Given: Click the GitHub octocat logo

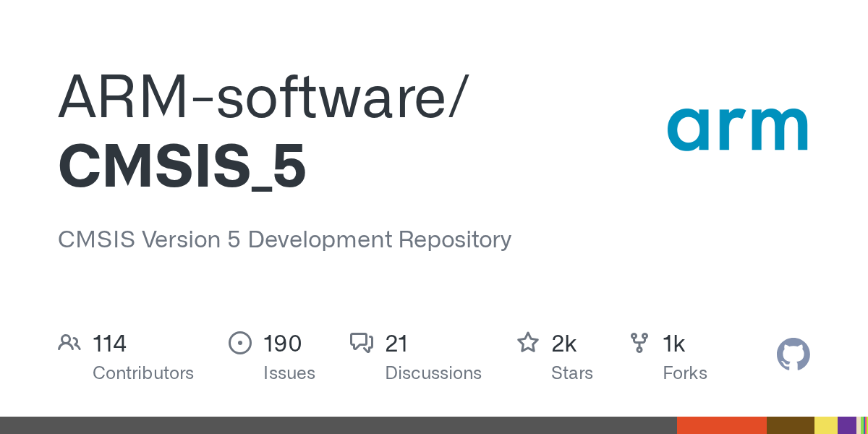Looking at the screenshot, I should pos(793,354).
